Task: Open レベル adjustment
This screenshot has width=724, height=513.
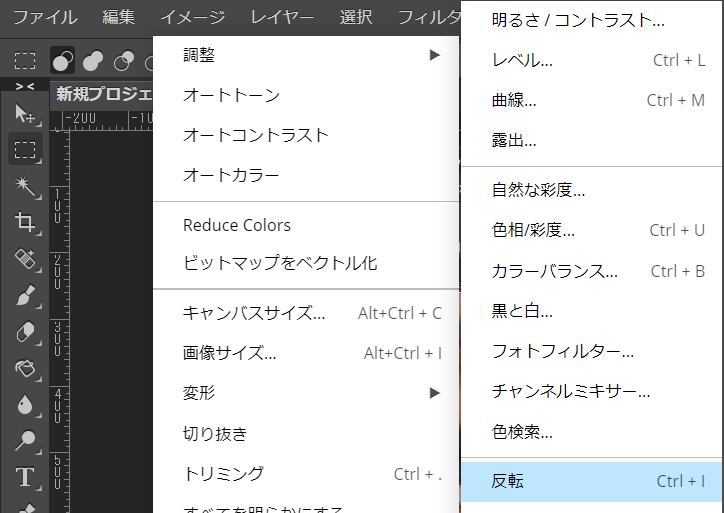Action: pyautogui.click(x=591, y=60)
